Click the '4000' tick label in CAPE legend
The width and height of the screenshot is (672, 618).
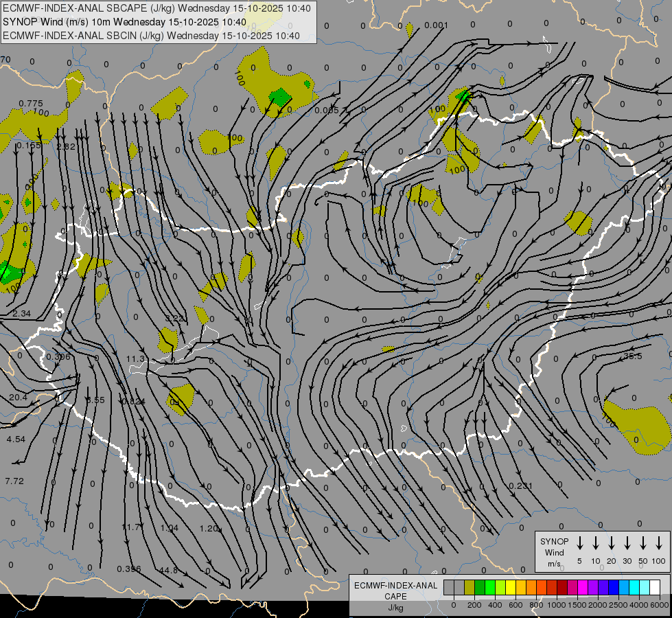(639, 605)
